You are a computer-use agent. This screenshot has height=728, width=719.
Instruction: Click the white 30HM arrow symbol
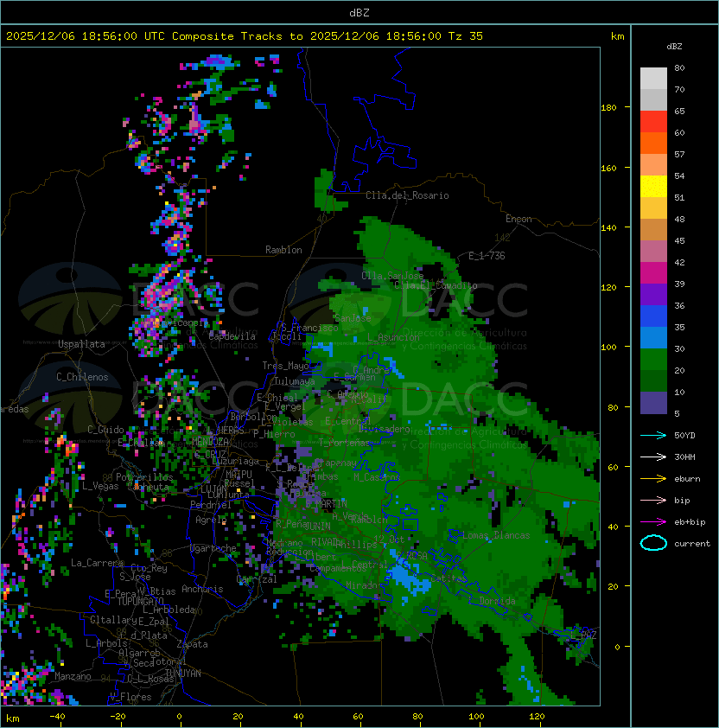pyautogui.click(x=653, y=457)
